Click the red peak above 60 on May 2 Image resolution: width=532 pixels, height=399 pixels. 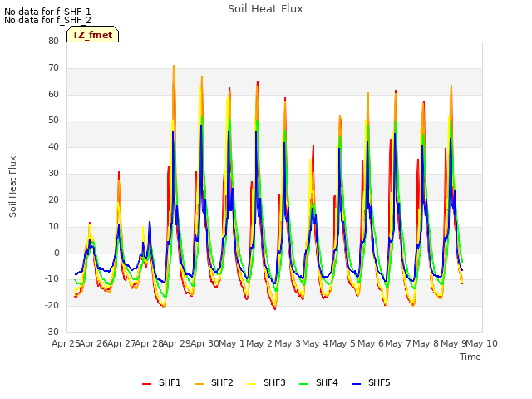258,81
